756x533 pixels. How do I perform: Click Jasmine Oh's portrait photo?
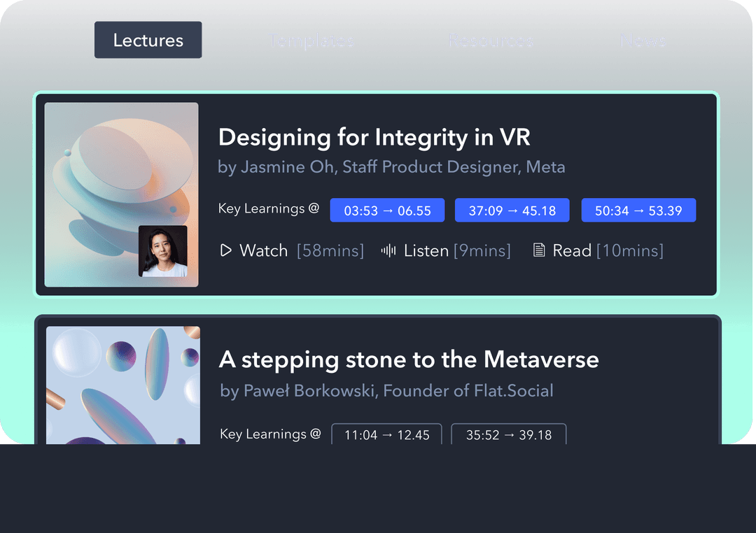click(163, 251)
